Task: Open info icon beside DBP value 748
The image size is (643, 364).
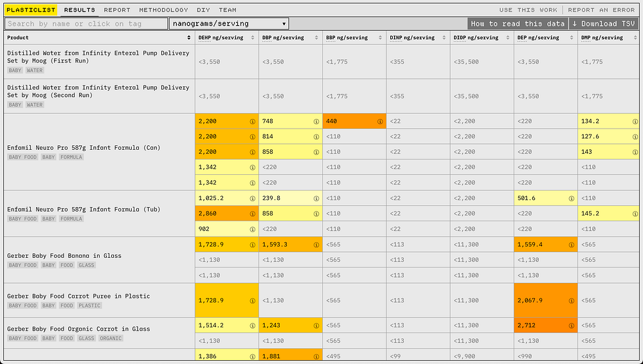Action: point(316,122)
